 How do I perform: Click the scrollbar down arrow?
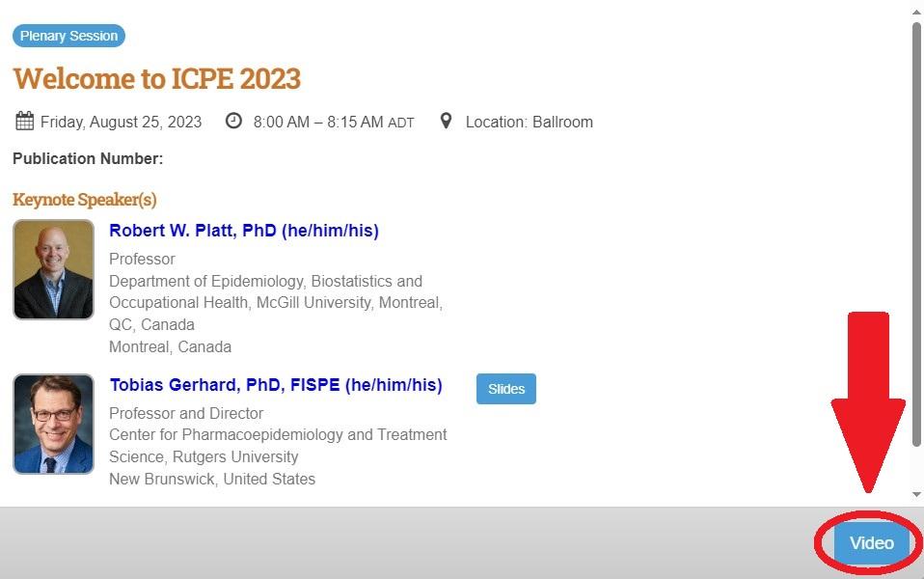click(x=916, y=494)
